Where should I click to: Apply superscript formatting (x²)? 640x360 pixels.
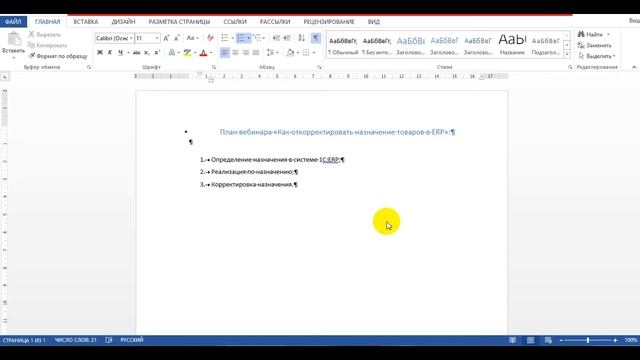157,53
